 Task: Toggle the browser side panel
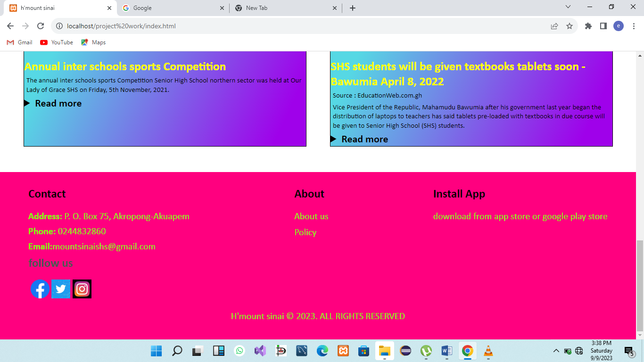click(x=603, y=26)
